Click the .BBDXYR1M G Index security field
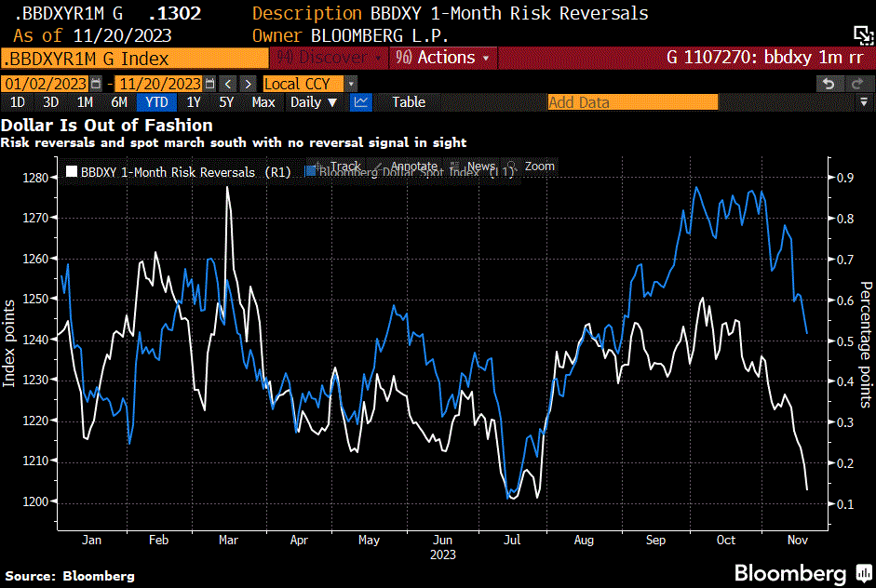Viewport: 876px width, 588px height. pos(135,58)
